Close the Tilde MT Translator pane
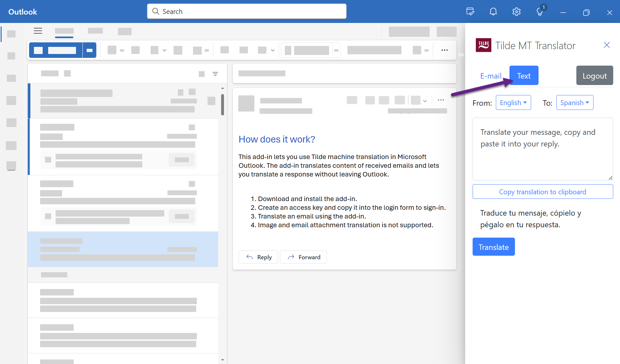 [607, 45]
